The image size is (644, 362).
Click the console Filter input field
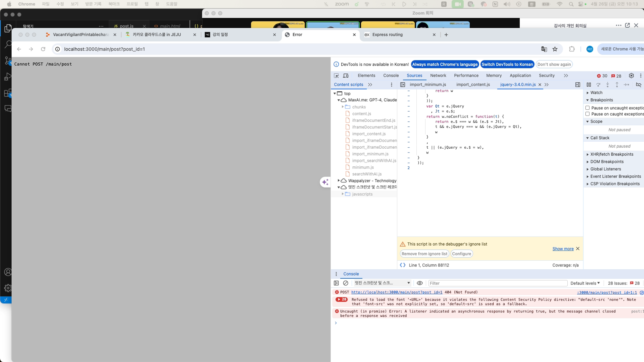[x=497, y=283]
